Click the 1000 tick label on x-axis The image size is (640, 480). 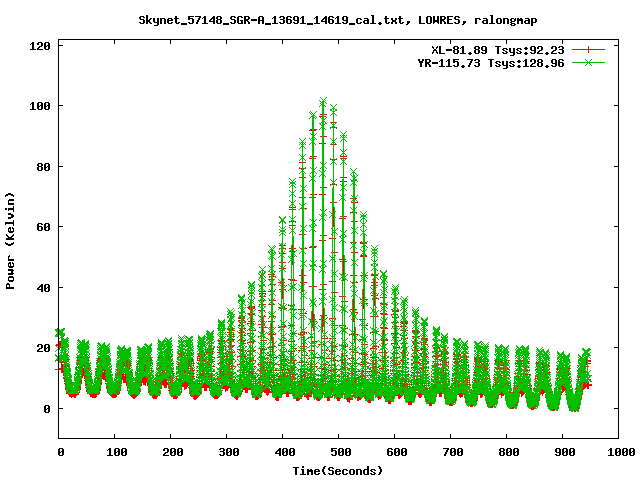pyautogui.click(x=618, y=452)
